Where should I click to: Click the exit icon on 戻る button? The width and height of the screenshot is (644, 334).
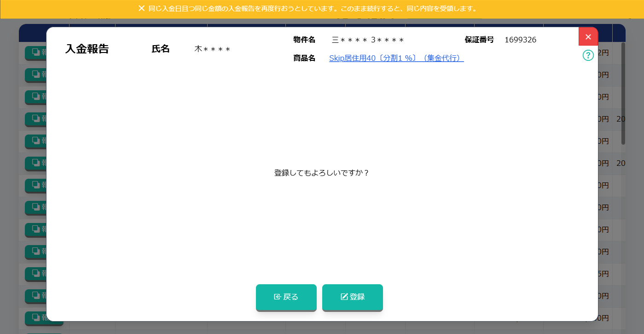(x=277, y=297)
